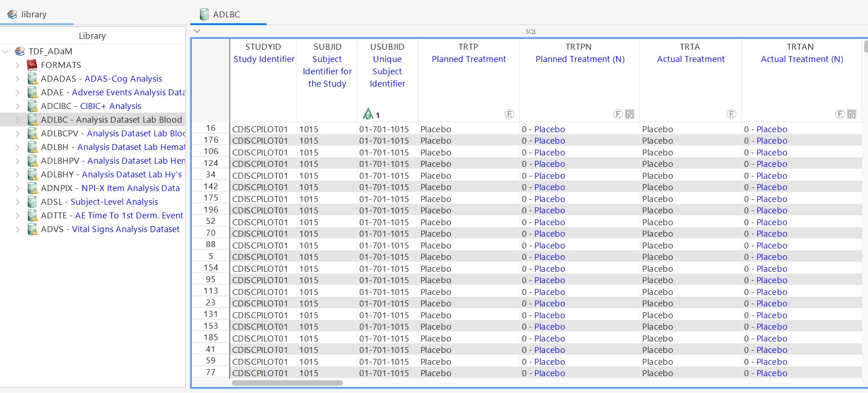Click the TRTP Planned Treatment column header
Image resolution: width=868 pixels, height=393 pixels.
click(469, 80)
